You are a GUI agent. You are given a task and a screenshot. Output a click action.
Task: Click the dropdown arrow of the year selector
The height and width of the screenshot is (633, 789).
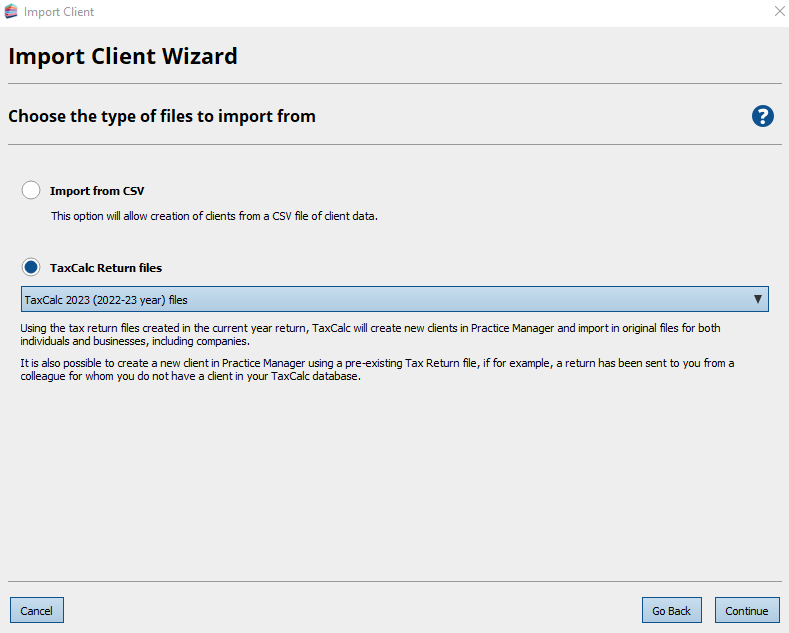coord(758,299)
